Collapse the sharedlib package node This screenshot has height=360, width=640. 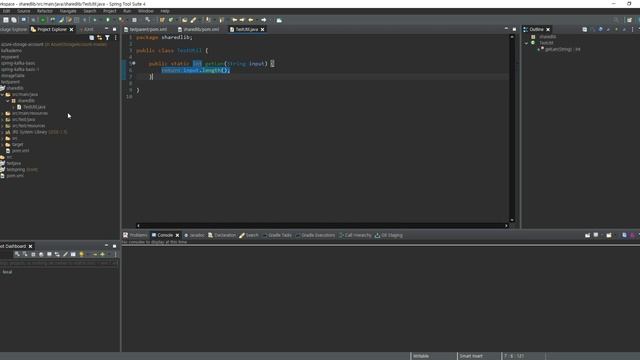[8, 100]
